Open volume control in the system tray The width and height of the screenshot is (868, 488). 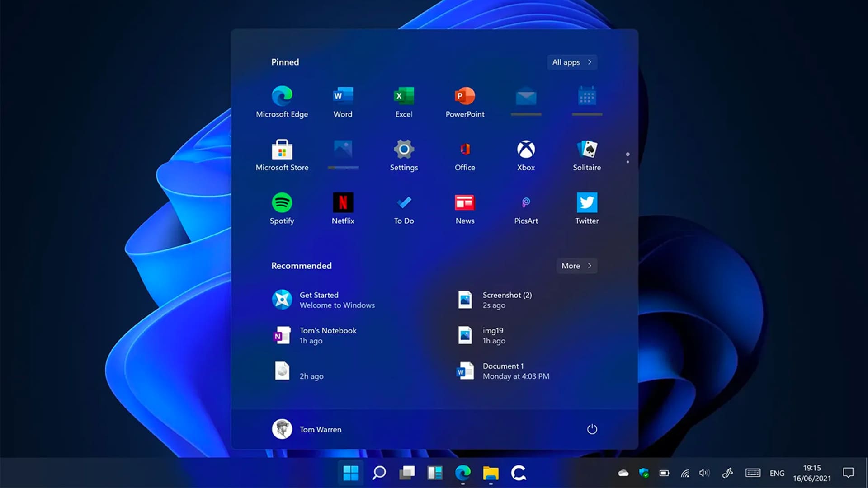coord(704,473)
